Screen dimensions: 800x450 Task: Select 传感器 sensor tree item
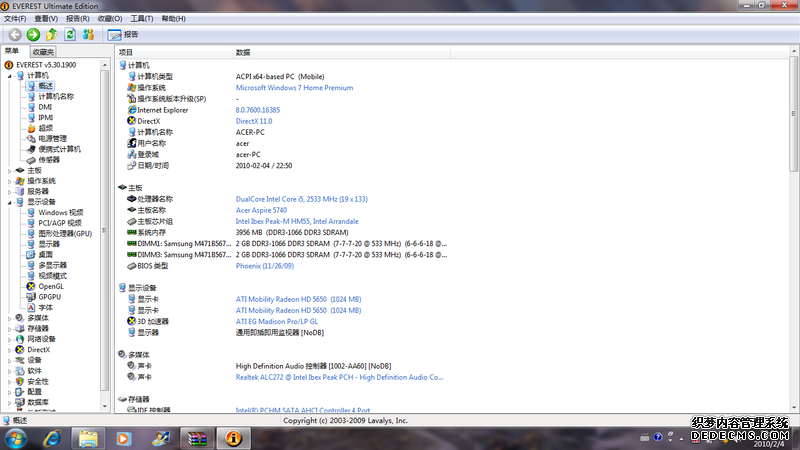pos(49,160)
